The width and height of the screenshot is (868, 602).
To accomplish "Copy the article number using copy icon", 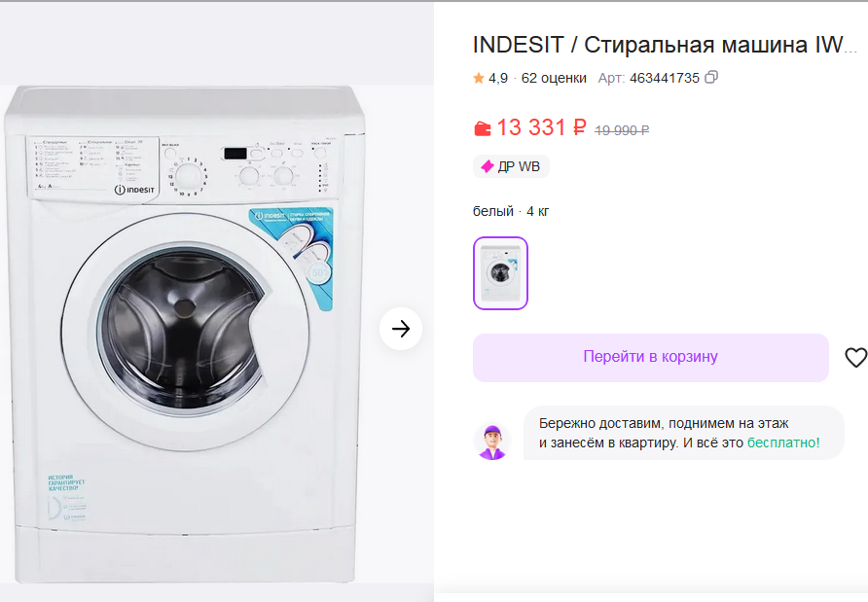I will (711, 78).
